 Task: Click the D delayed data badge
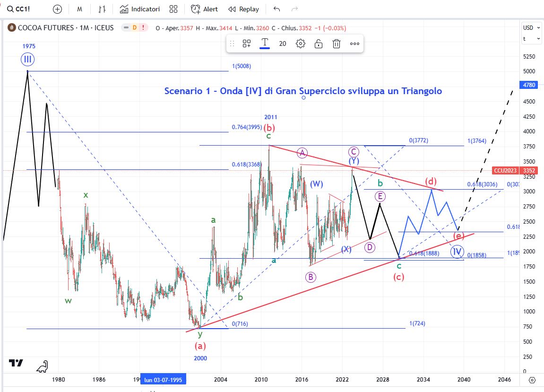click(x=134, y=27)
